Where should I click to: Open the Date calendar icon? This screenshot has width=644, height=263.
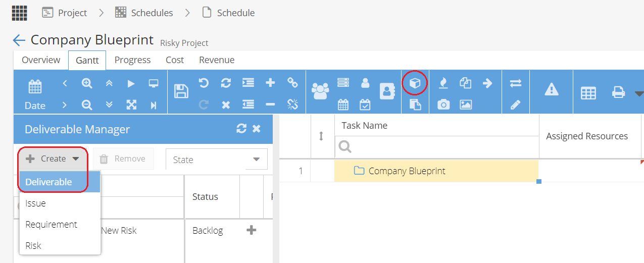35,87
